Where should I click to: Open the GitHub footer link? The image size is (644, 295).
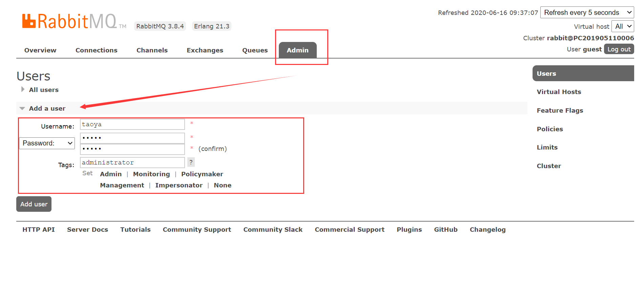click(x=446, y=229)
